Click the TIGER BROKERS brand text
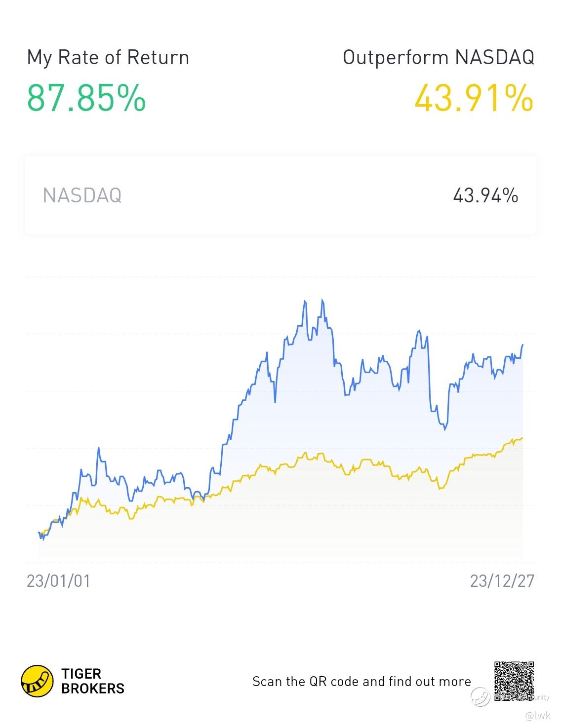Viewport: 561px width, 728px height. coord(93,681)
